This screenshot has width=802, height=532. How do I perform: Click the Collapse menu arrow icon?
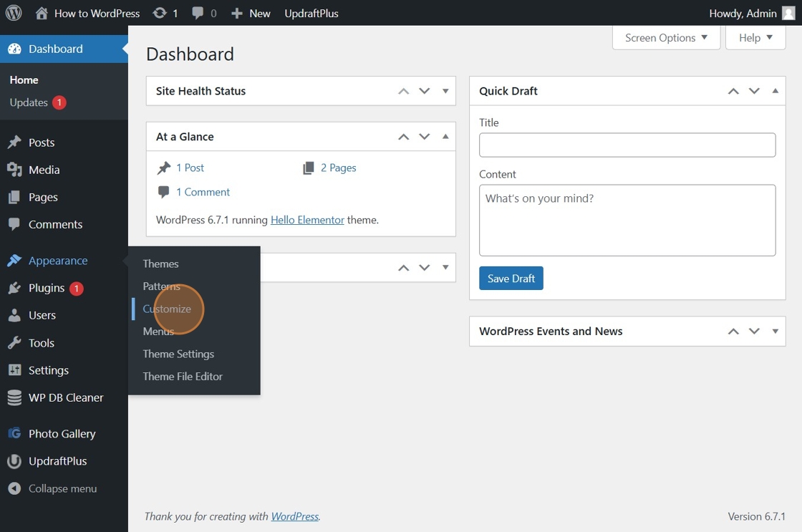tap(15, 488)
